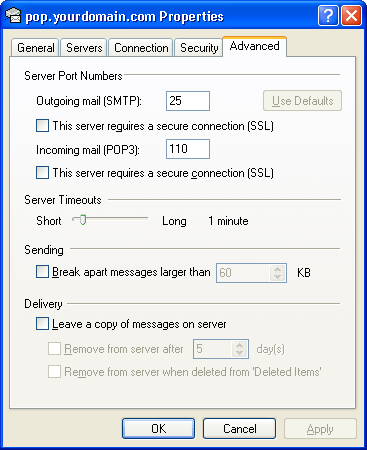Click the Server Timeouts slider thumb

83,220
